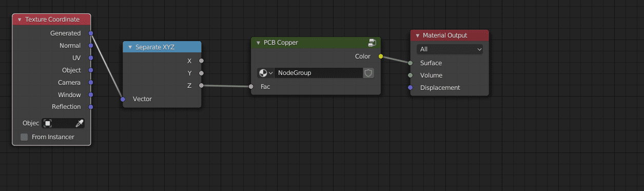This screenshot has height=191, width=644.
Task: Click the Volume input socket
Action: [410, 75]
